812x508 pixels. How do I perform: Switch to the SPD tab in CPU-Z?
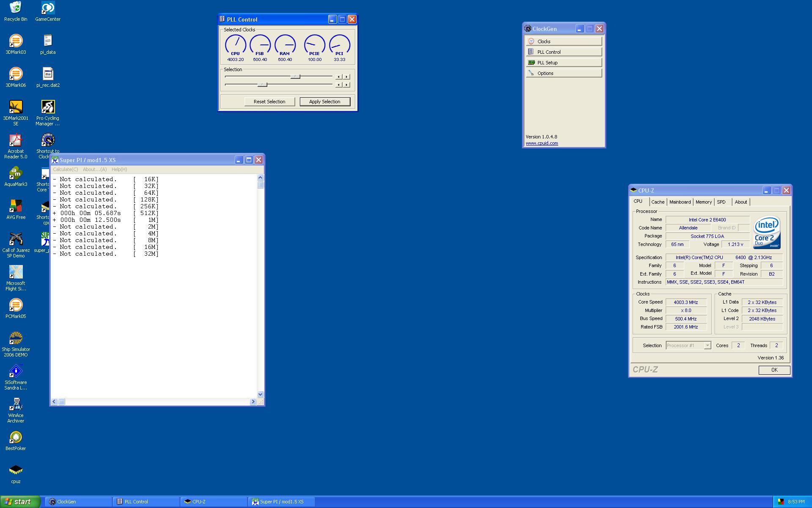click(x=721, y=202)
